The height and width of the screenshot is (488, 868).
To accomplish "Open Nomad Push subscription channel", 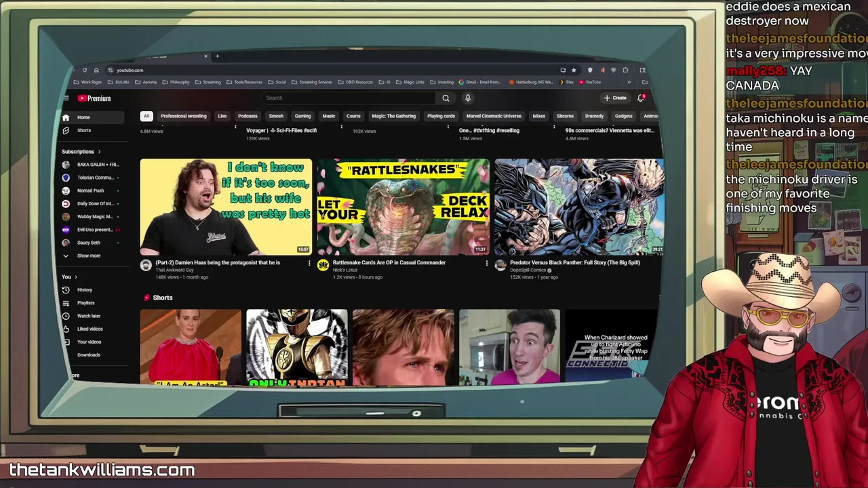I will click(x=92, y=190).
